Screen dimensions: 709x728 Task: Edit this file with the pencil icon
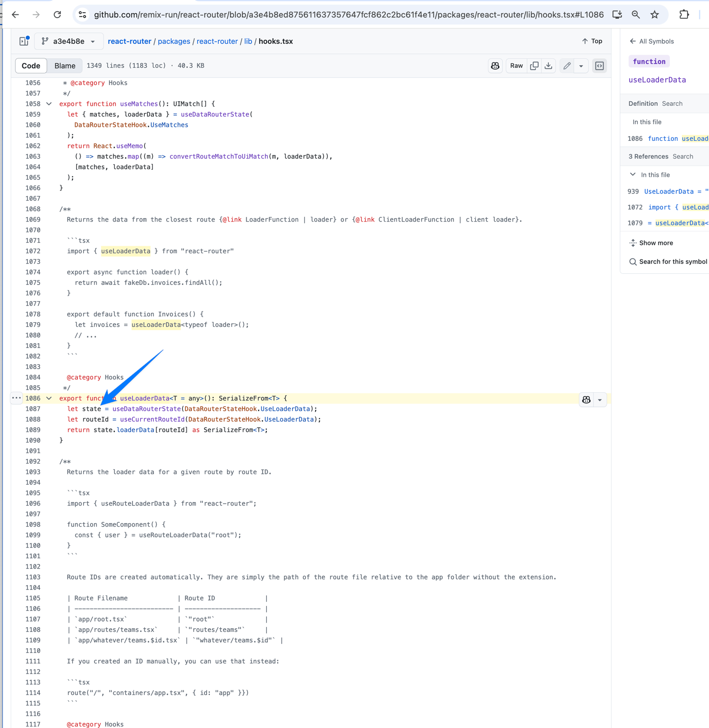(567, 66)
